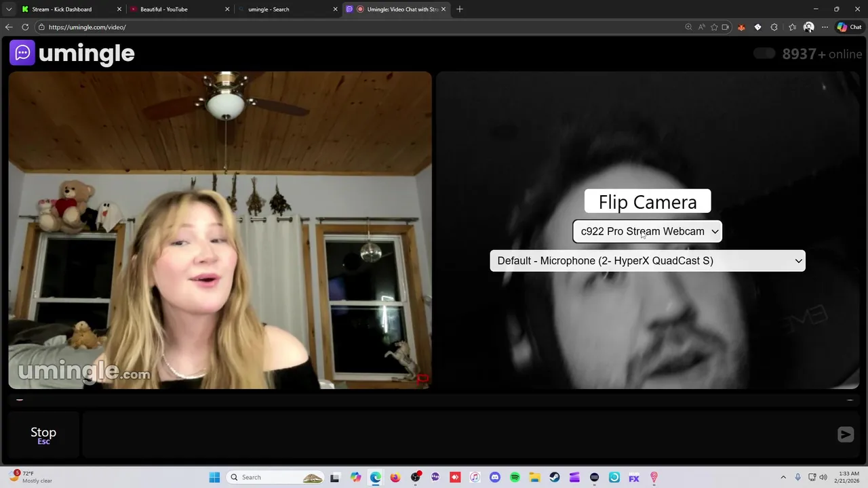The image size is (868, 488).
Task: Switch to the Umingle: Video Chat tab
Action: point(397,9)
